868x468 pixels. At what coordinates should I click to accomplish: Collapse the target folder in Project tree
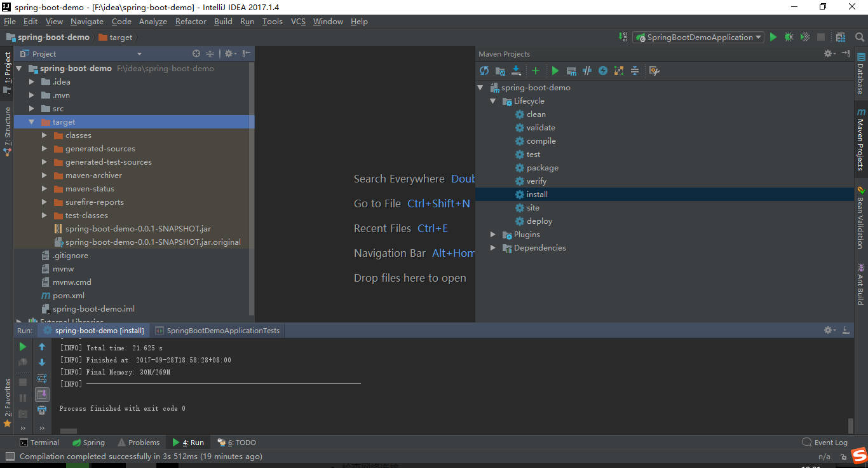31,121
